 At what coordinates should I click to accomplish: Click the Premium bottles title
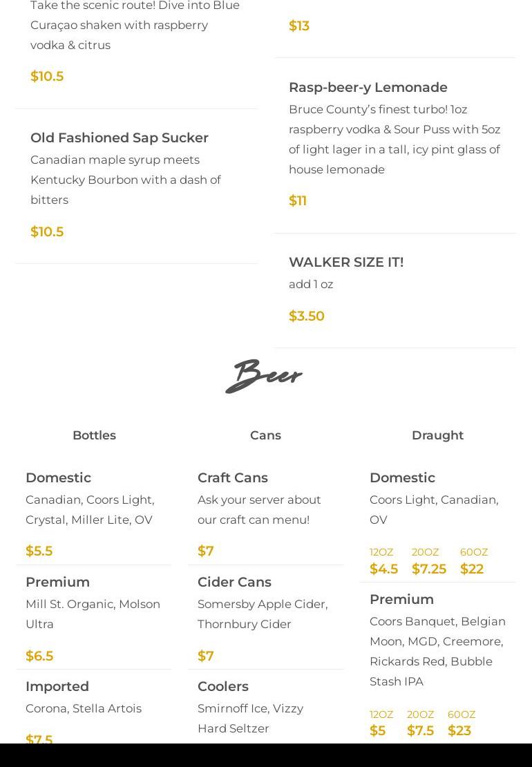tap(58, 582)
